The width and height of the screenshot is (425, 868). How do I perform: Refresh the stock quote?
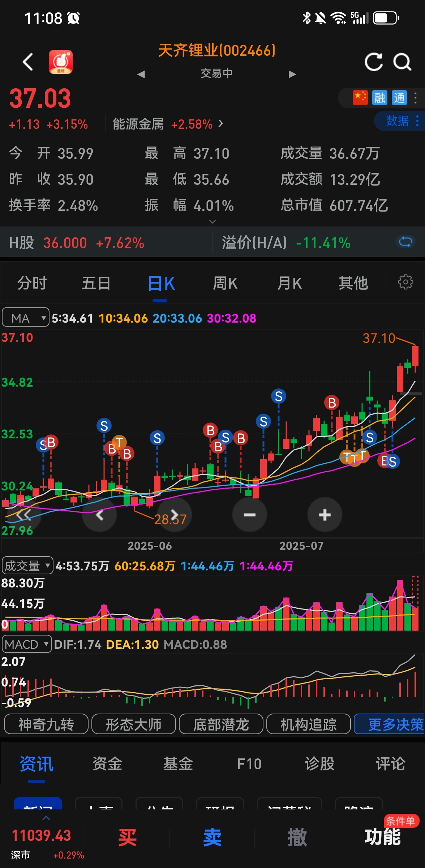373,62
